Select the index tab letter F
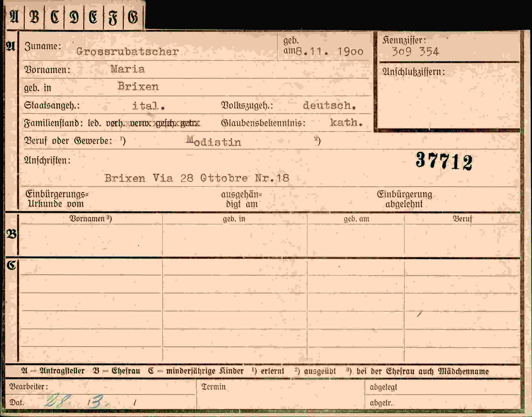532x417 pixels. coord(113,18)
